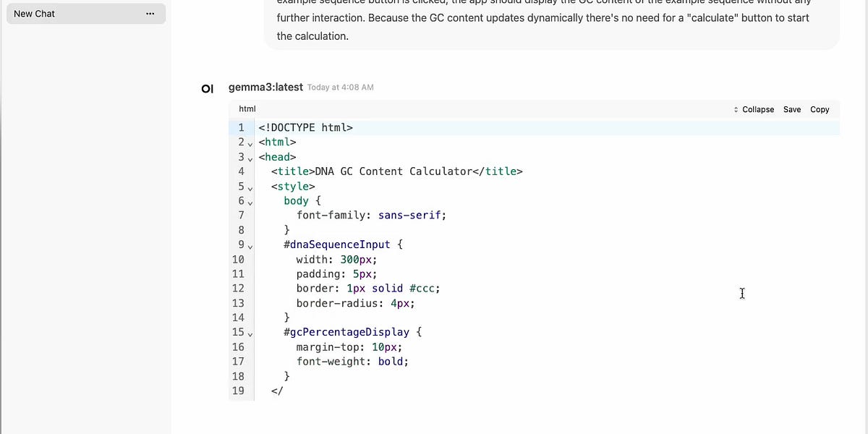Click line number 19 in the gutter
The image size is (868, 434).
[x=238, y=391]
